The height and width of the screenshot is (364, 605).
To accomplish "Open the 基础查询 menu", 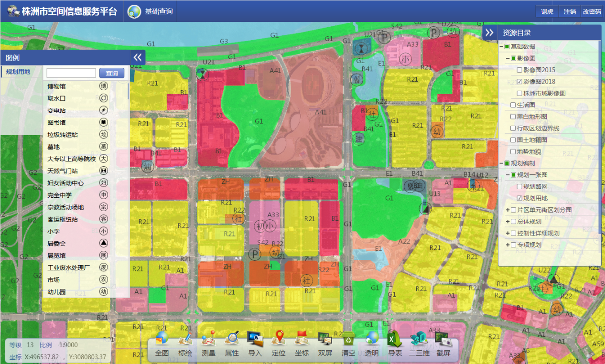I will click(151, 11).
